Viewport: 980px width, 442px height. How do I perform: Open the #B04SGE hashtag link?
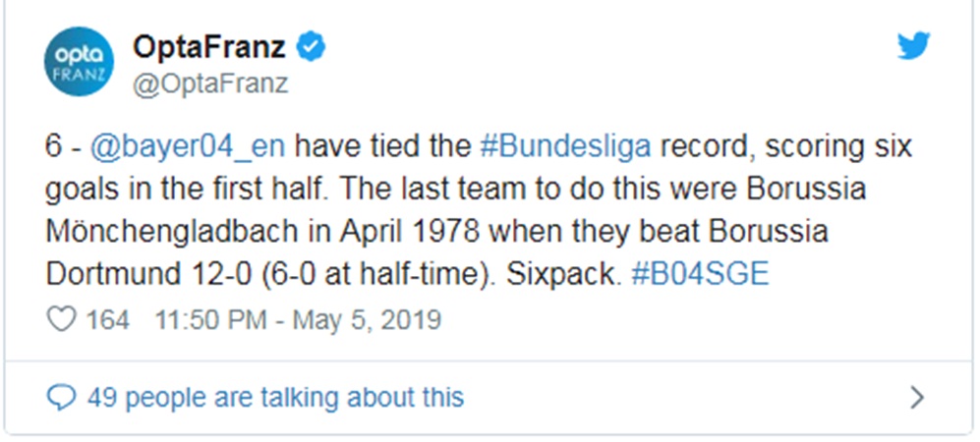(699, 273)
